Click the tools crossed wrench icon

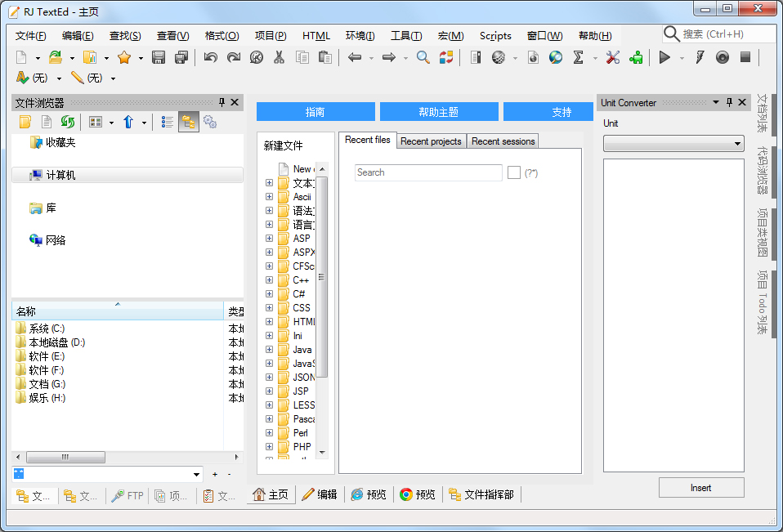[x=613, y=57]
